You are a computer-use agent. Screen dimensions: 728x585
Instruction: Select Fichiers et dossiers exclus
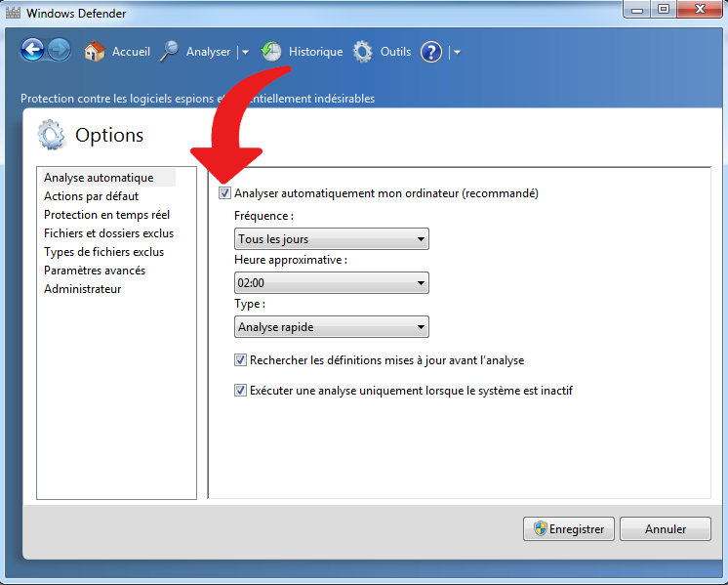point(108,233)
